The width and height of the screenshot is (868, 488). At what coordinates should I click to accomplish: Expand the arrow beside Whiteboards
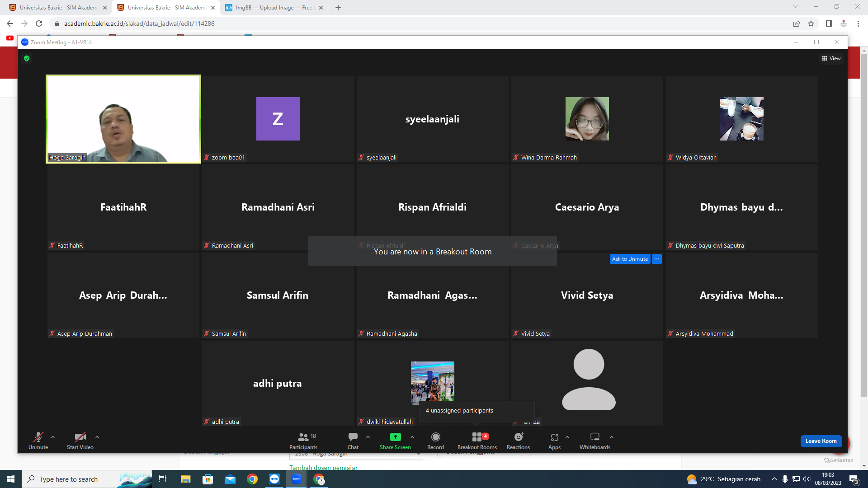(x=612, y=437)
